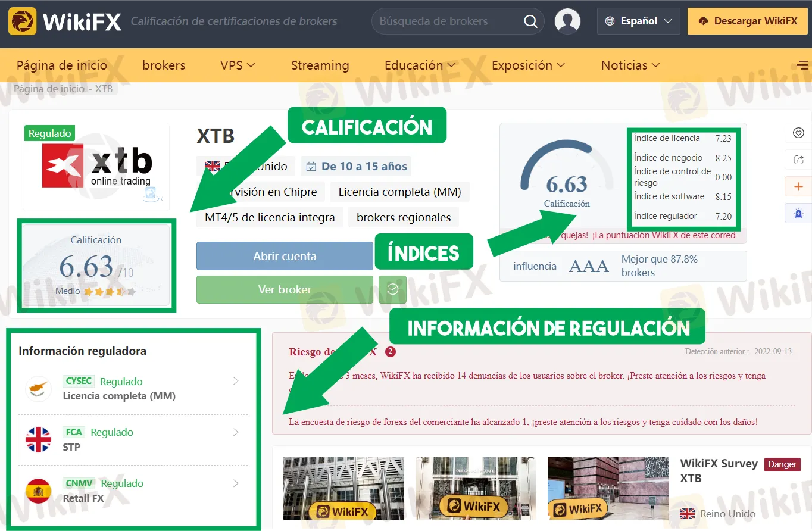Click the Índice de control de riesgo row
The width and height of the screenshot is (812, 531).
click(683, 177)
